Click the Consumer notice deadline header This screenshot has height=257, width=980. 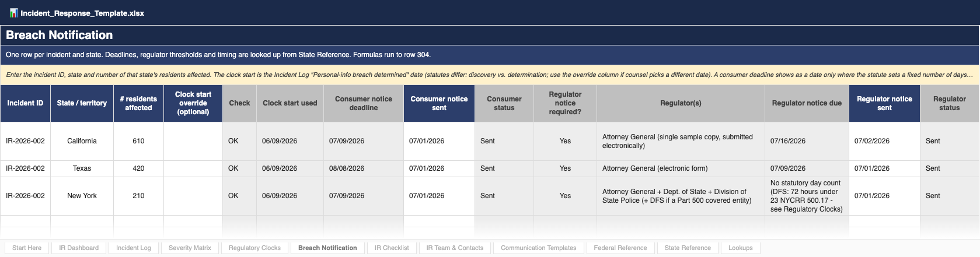pyautogui.click(x=364, y=103)
